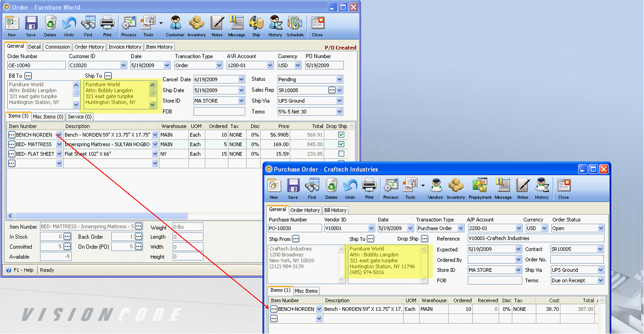Open Terms dropdown 5% 5 Net 30

[x=339, y=112]
